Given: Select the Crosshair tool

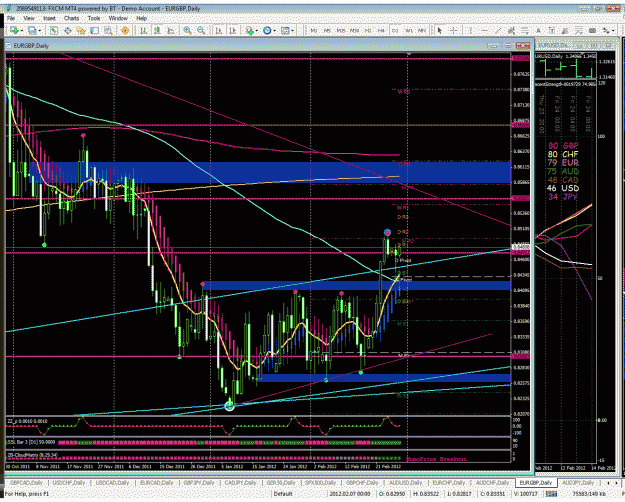Looking at the screenshot, I should [x=454, y=30].
